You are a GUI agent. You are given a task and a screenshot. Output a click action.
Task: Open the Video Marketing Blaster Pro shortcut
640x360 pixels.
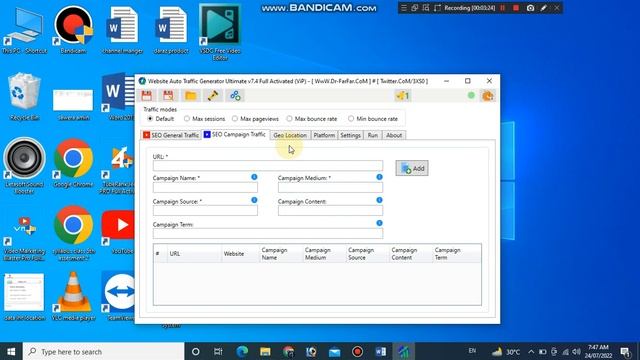pos(24,238)
